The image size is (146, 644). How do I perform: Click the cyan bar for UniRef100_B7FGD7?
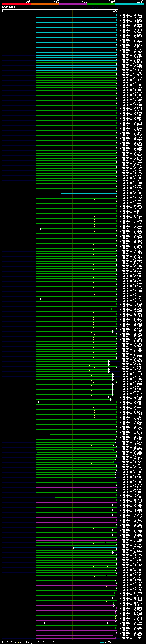tap(95, 548)
